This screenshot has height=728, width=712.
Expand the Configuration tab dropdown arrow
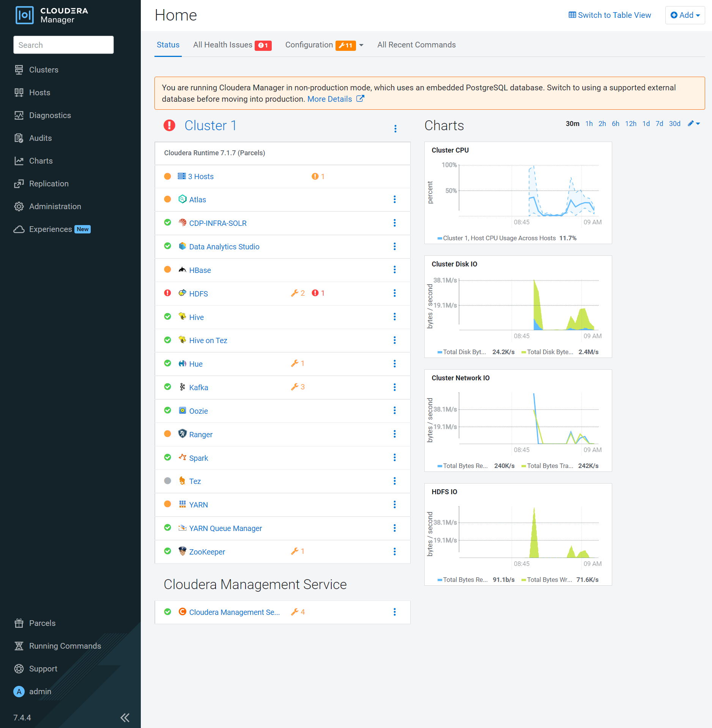click(361, 45)
